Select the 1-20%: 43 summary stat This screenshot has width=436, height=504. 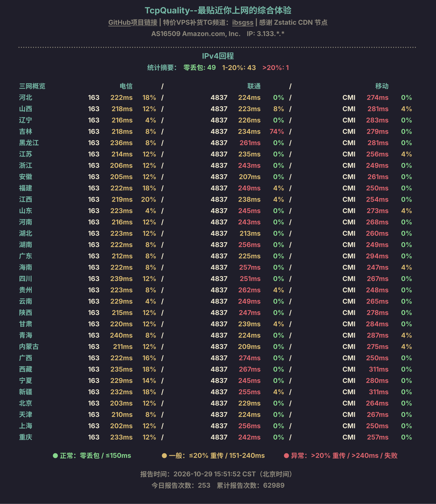pyautogui.click(x=239, y=67)
